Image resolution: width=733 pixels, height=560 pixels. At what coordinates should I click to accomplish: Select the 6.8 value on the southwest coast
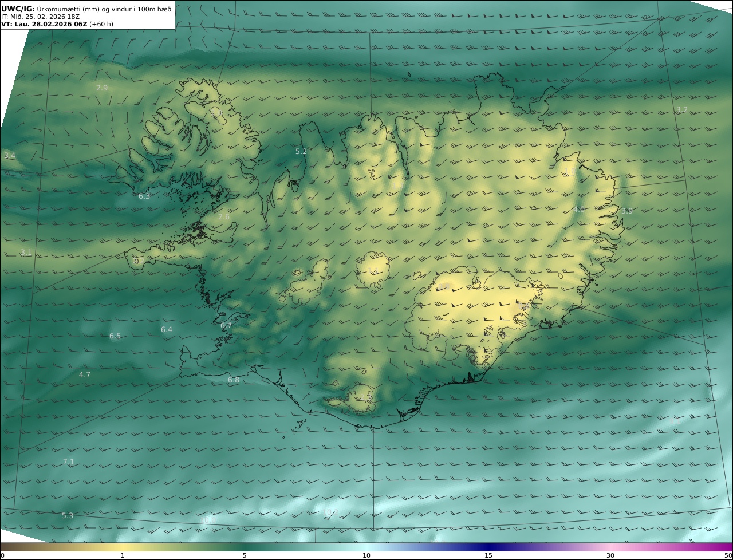(x=234, y=380)
